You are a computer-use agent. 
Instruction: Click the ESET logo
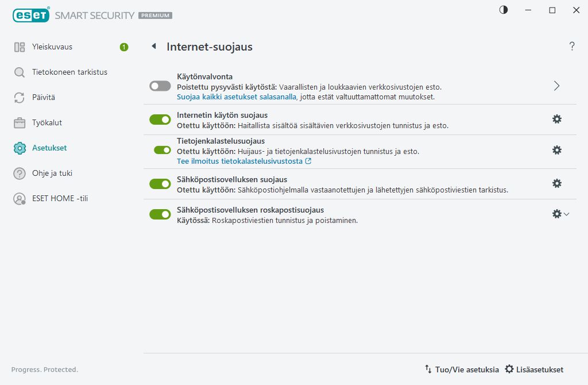coord(30,16)
